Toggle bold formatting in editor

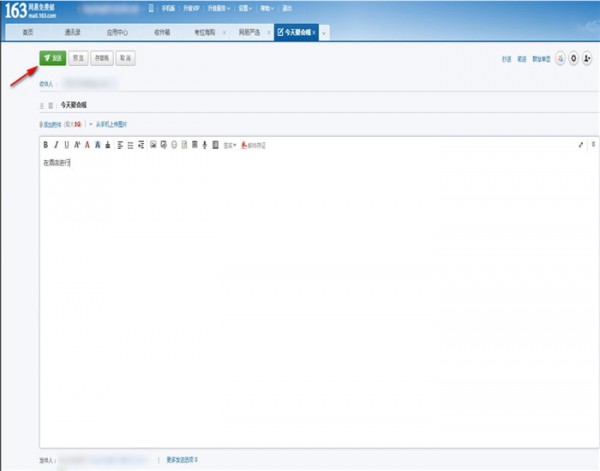coord(46,145)
